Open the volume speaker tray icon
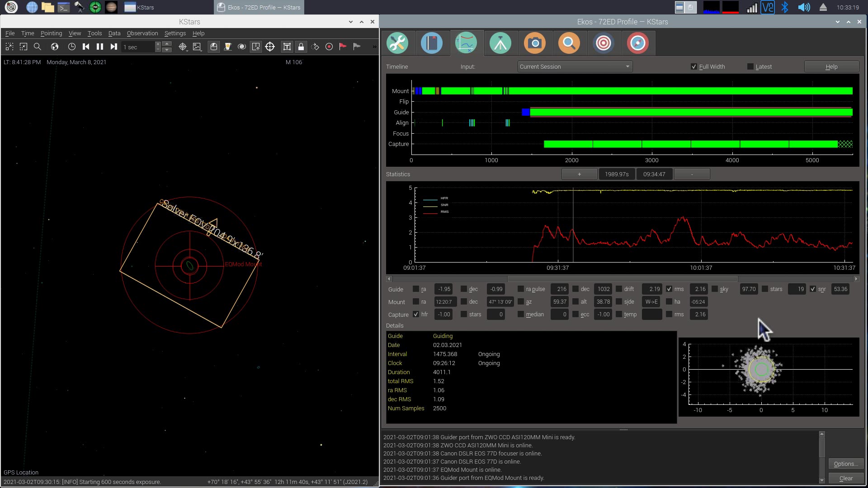Image resolution: width=868 pixels, height=488 pixels. (804, 7)
